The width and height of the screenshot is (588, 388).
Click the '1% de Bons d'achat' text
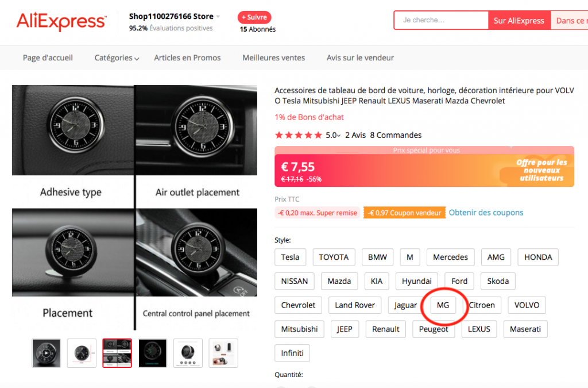pyautogui.click(x=309, y=117)
